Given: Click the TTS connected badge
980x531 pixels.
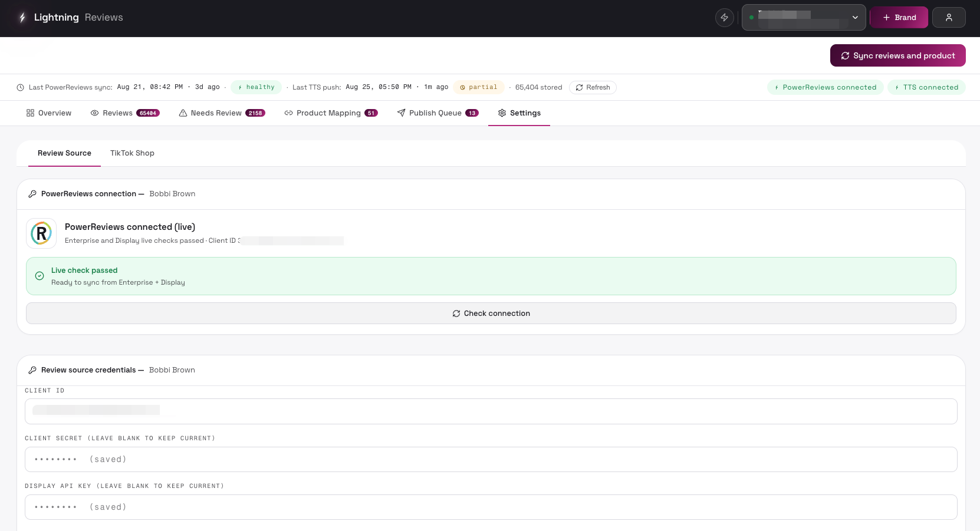Looking at the screenshot, I should 926,87.
